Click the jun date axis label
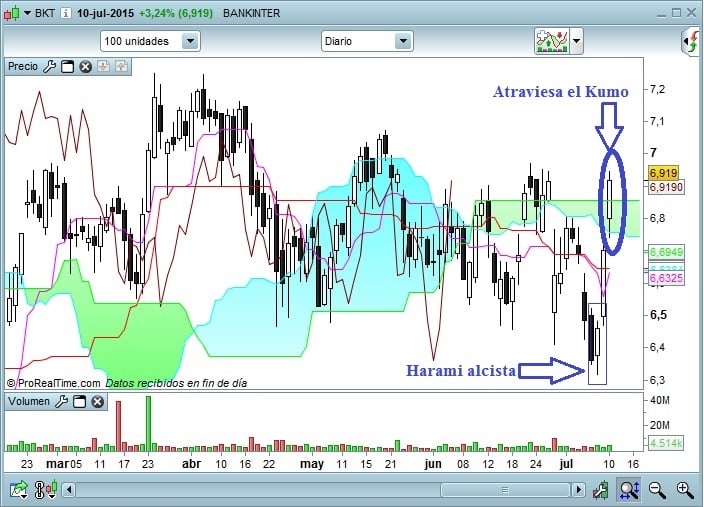 coord(433,464)
